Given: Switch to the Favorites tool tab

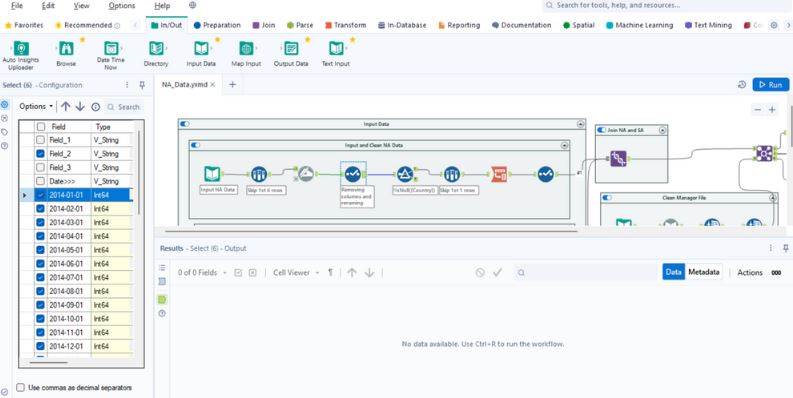Looking at the screenshot, I should (x=24, y=25).
